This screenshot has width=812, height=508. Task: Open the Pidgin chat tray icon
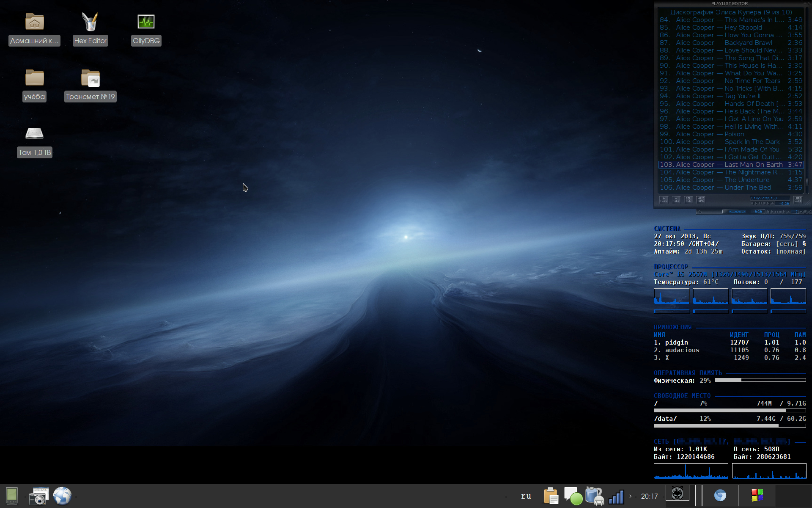(x=573, y=496)
